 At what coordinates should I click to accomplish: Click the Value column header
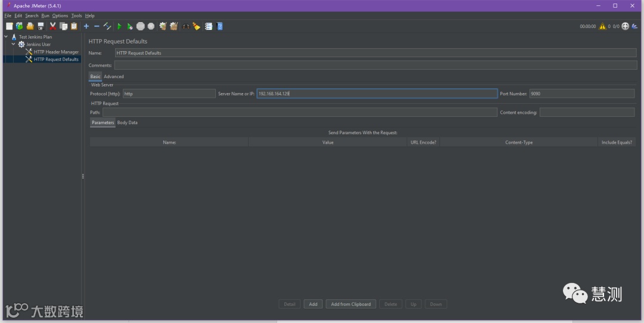click(x=328, y=142)
